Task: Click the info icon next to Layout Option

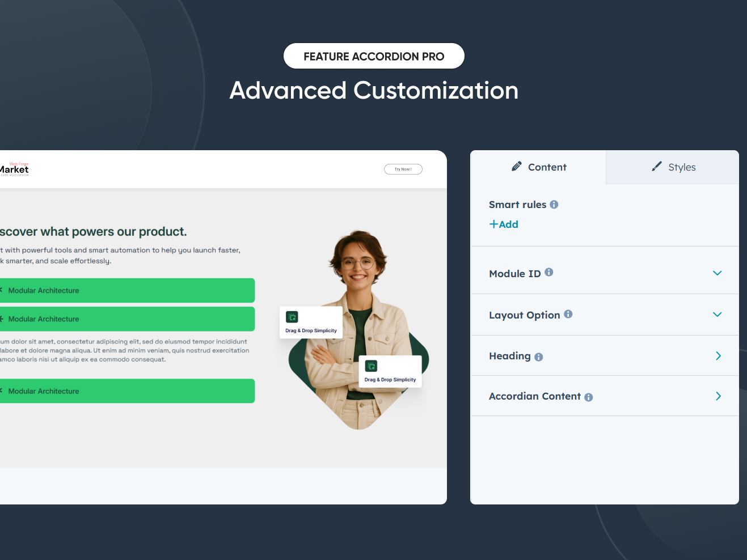Action: (568, 315)
